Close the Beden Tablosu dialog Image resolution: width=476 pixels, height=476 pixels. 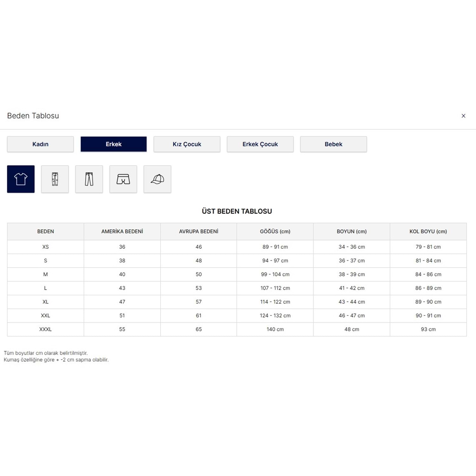(x=463, y=116)
